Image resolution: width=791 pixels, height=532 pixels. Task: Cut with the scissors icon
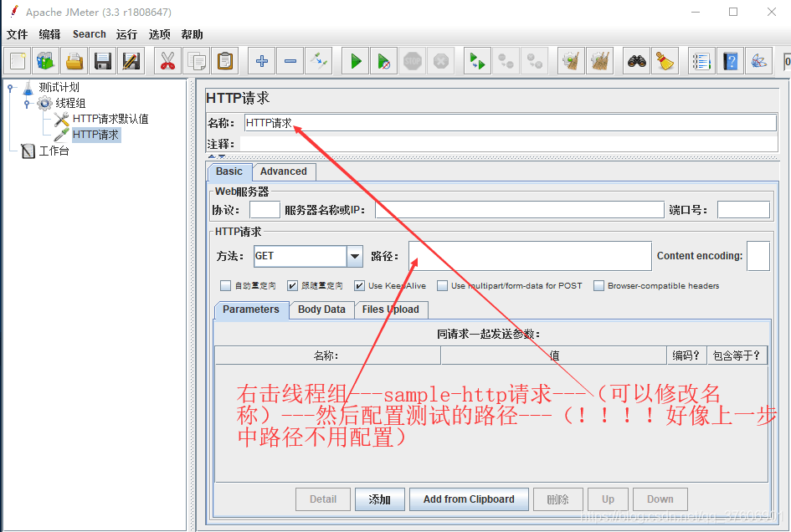click(167, 62)
